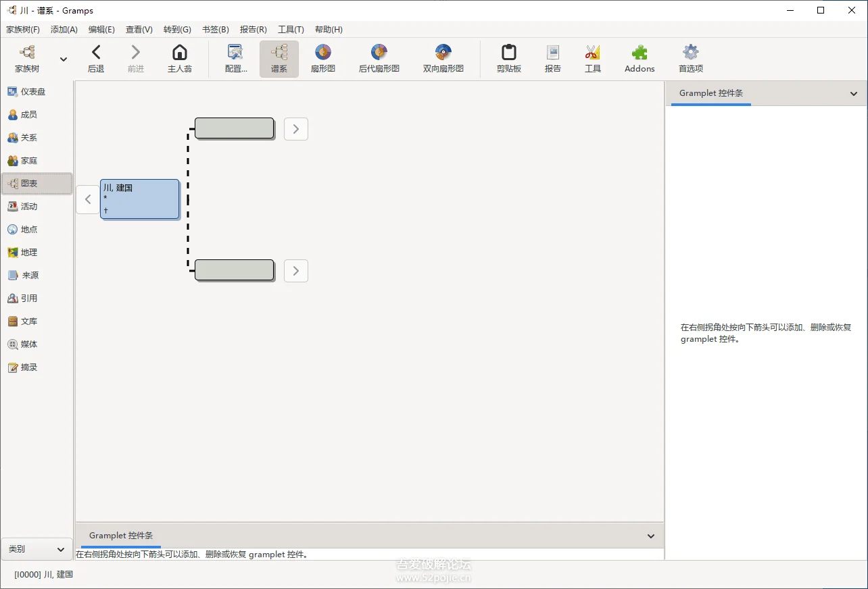The height and width of the screenshot is (589, 868).
Task: Expand the 家族树 toolbar dropdown arrow
Action: [64, 59]
